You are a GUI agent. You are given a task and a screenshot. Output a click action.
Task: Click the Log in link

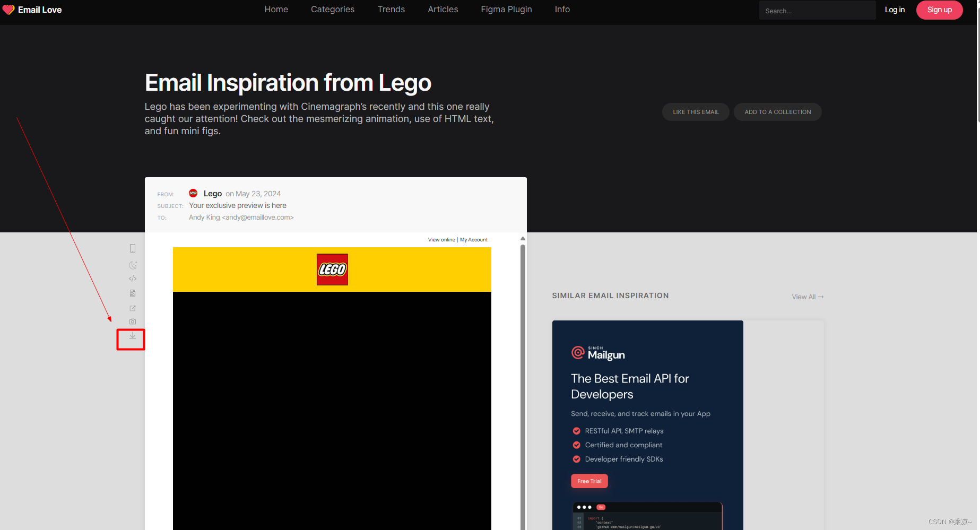tap(895, 10)
